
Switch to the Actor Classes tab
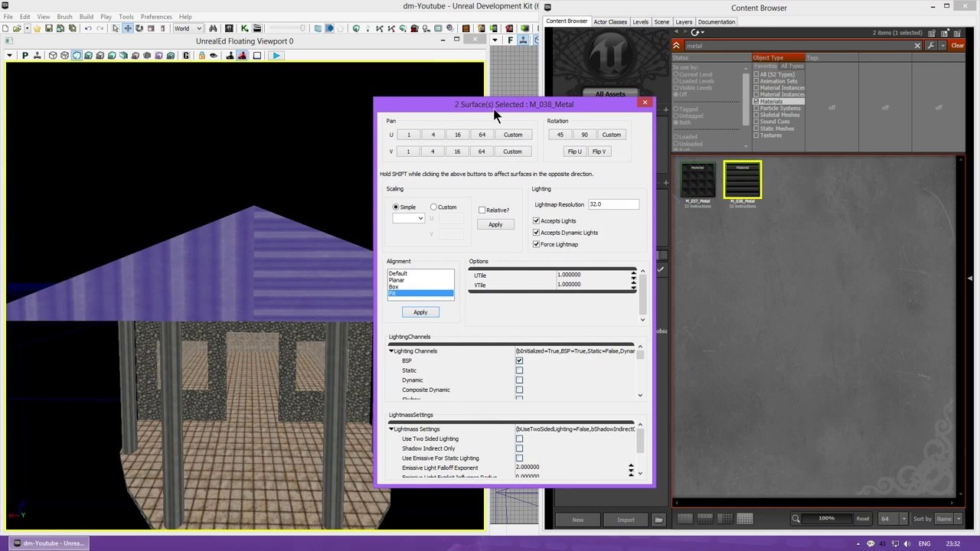click(610, 21)
